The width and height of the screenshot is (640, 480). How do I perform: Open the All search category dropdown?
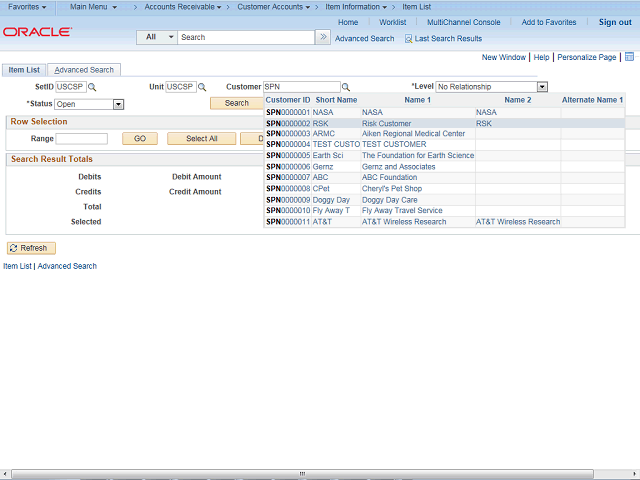pyautogui.click(x=157, y=37)
